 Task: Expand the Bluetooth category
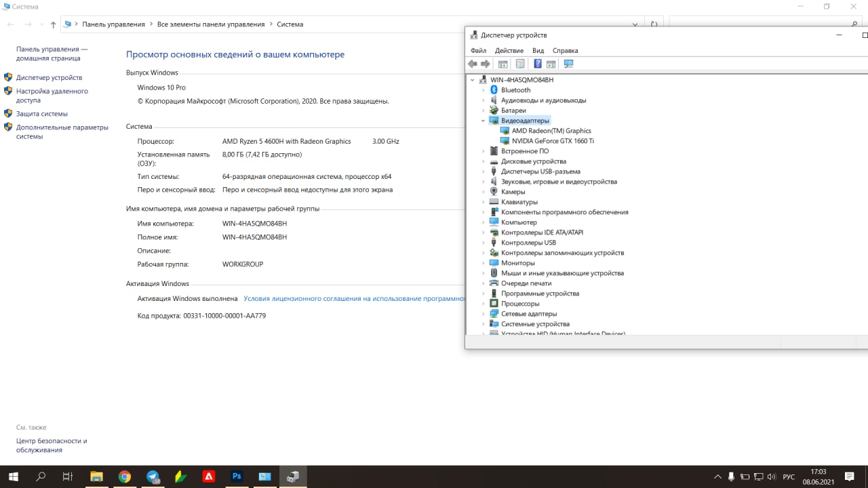tap(483, 90)
